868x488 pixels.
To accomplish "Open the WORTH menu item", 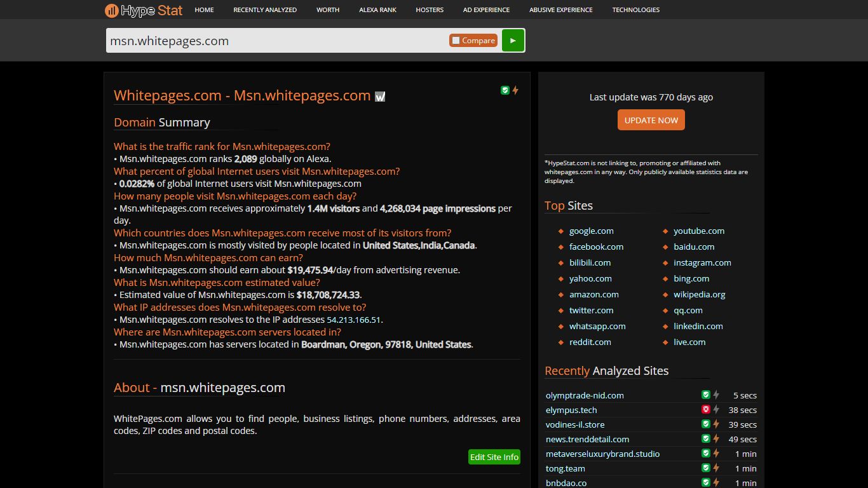I will pyautogui.click(x=328, y=10).
